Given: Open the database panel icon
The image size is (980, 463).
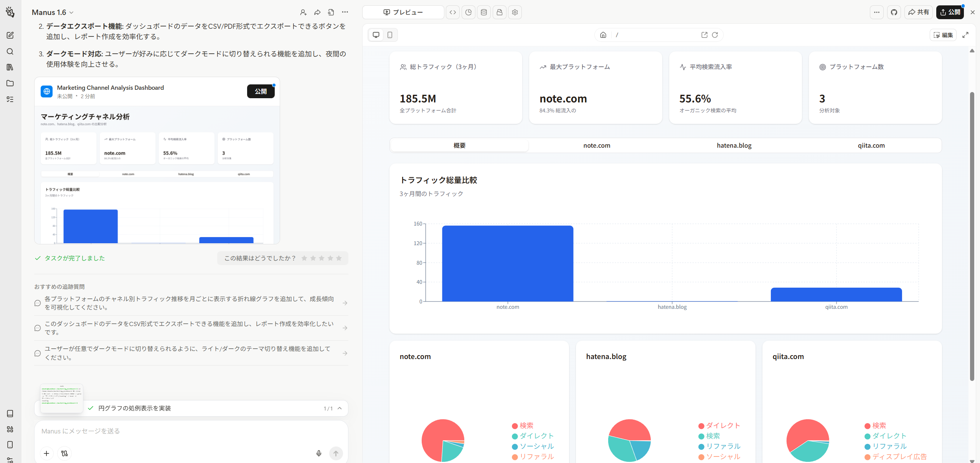Looking at the screenshot, I should [x=484, y=12].
